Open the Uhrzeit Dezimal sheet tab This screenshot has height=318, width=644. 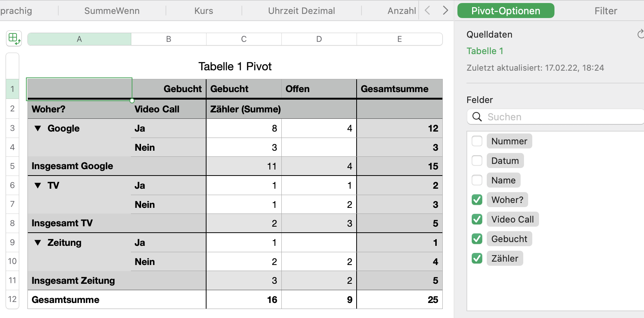pos(301,11)
